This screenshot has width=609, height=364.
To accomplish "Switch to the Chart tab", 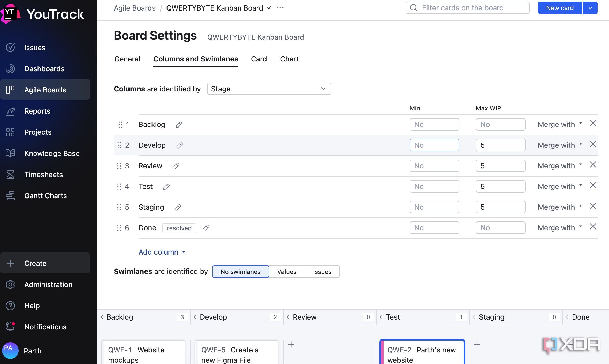I will click(x=289, y=59).
